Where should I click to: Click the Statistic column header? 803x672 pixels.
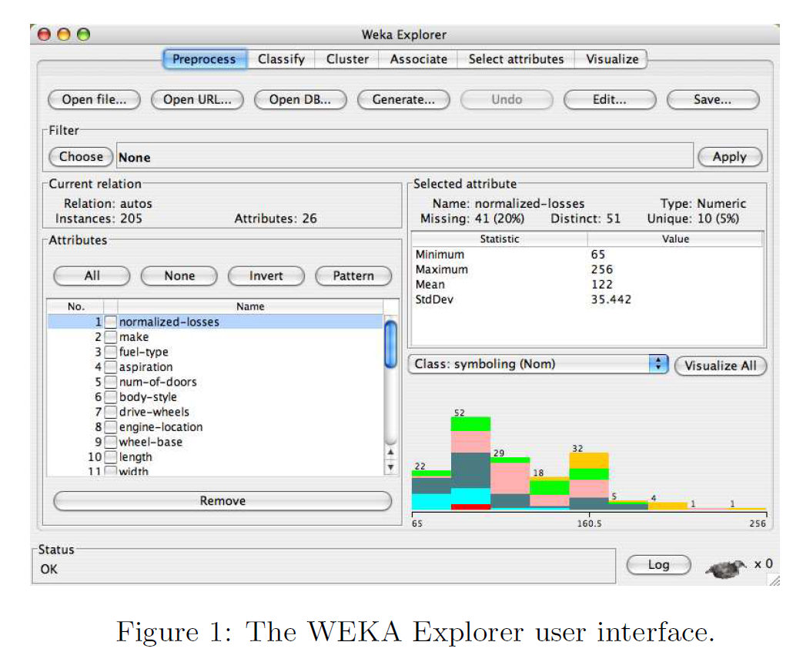point(500,239)
